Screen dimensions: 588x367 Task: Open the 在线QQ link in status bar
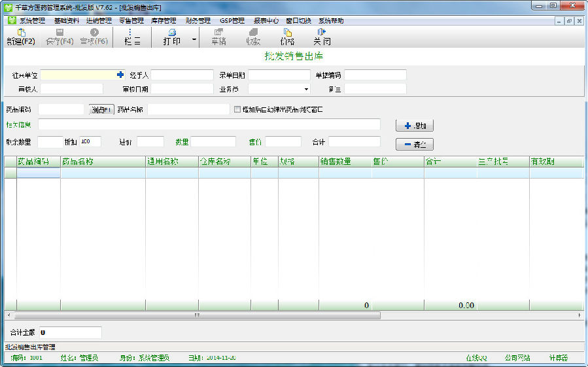tap(476, 358)
